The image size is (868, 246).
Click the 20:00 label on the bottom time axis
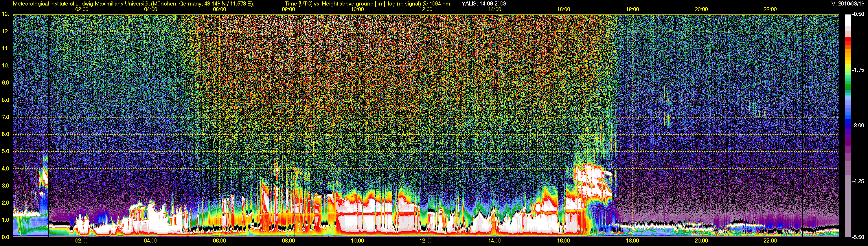click(x=701, y=241)
